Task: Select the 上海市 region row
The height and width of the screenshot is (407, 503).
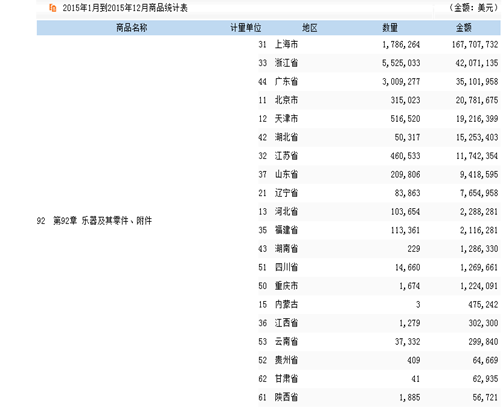Action: pos(379,44)
